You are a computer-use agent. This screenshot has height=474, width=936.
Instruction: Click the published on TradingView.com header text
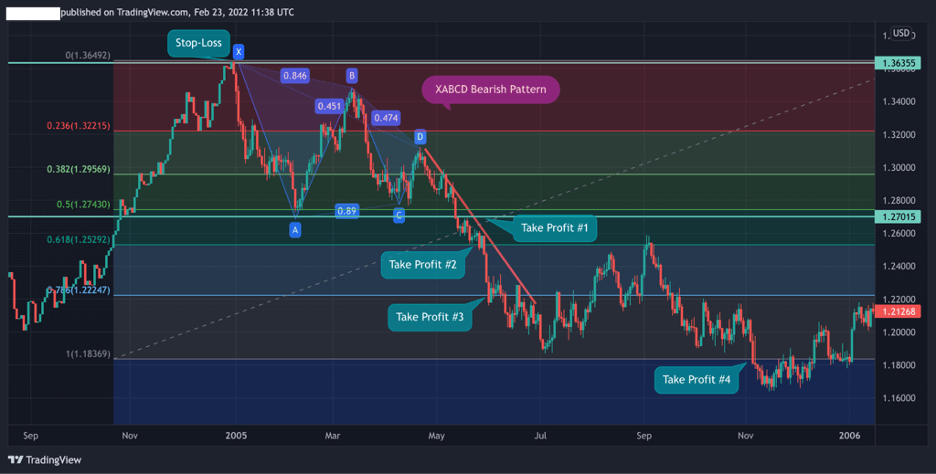coord(177,12)
